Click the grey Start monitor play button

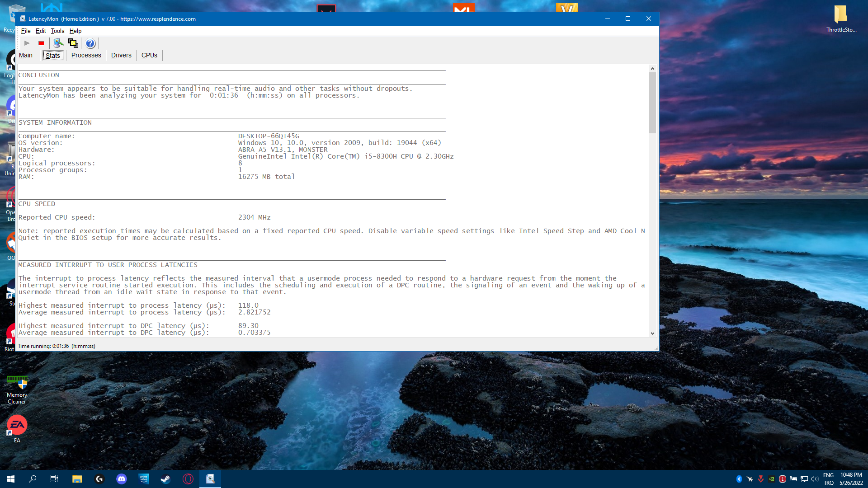pos(27,43)
